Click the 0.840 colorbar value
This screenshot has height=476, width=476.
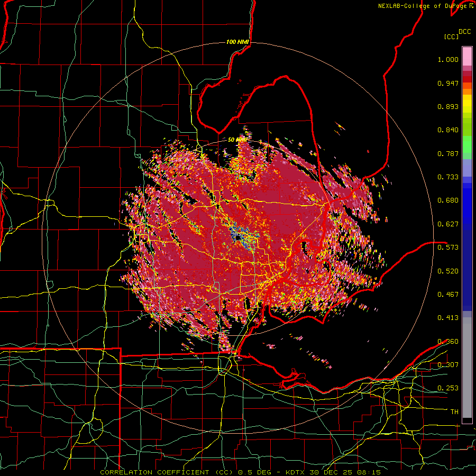point(448,130)
